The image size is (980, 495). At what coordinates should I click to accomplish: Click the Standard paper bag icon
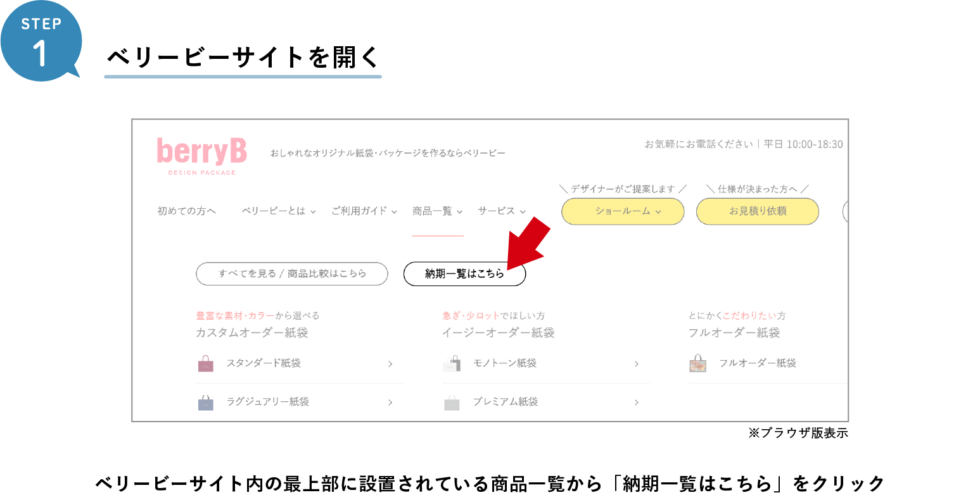pos(206,364)
